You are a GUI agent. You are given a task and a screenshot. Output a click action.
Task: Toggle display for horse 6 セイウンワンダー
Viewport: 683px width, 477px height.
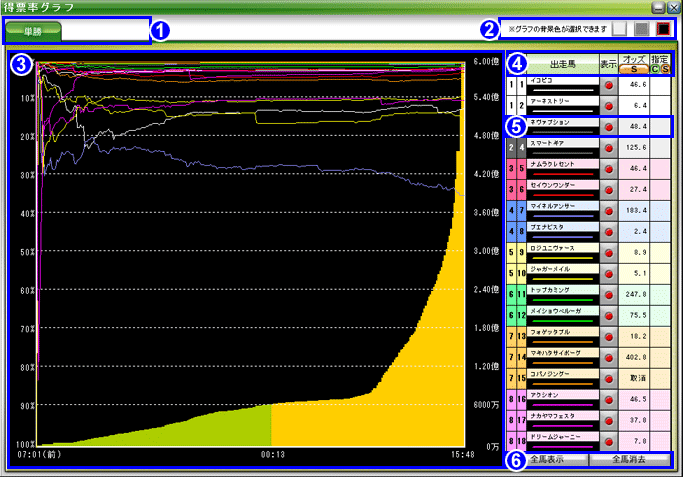609,189
